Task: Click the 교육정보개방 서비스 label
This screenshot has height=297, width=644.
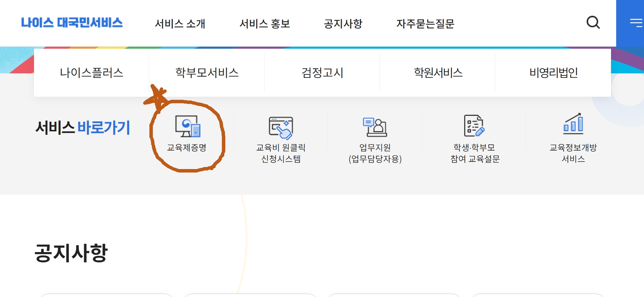Action: (x=573, y=153)
